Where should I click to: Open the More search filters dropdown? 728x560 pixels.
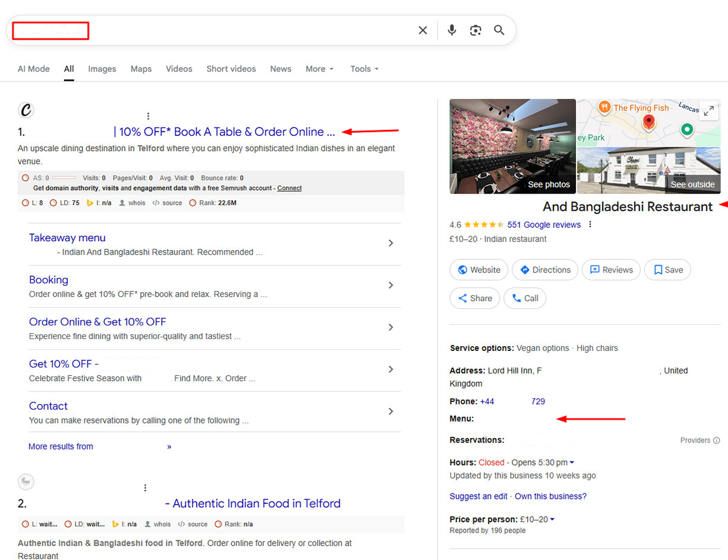click(x=320, y=69)
